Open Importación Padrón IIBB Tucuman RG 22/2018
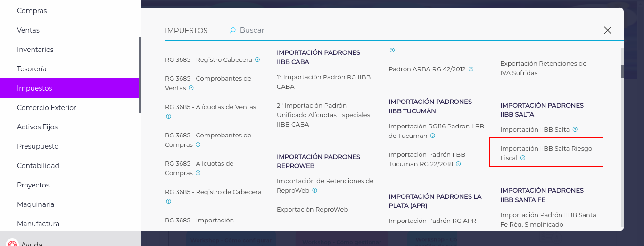Screen dimensions: 644x246 (427, 160)
